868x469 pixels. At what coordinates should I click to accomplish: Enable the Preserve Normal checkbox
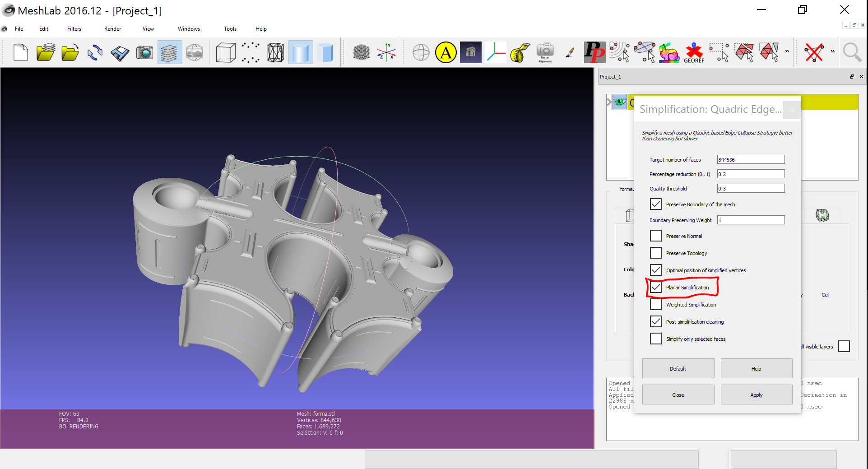[x=656, y=236]
